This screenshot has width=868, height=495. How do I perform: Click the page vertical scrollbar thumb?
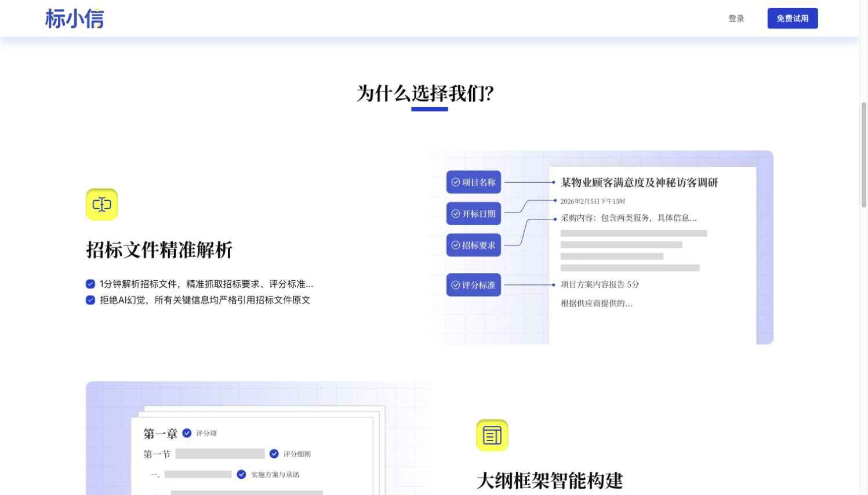click(x=863, y=155)
